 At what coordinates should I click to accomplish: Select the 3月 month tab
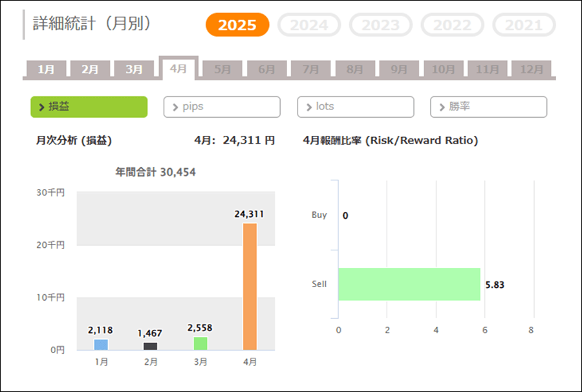point(134,69)
